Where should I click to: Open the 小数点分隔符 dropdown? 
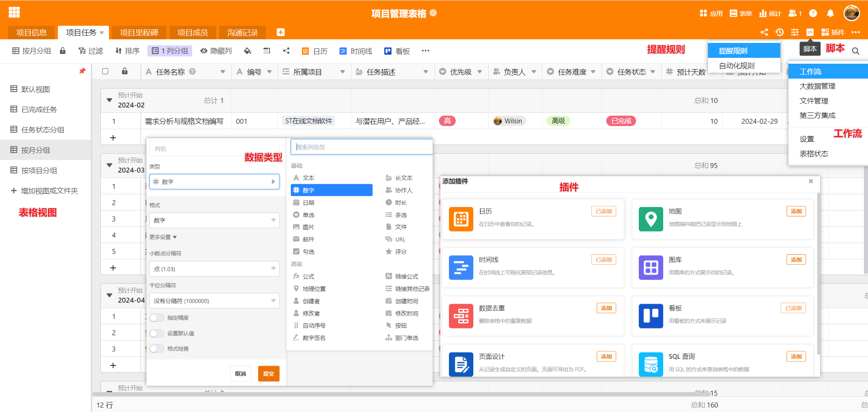[214, 269]
